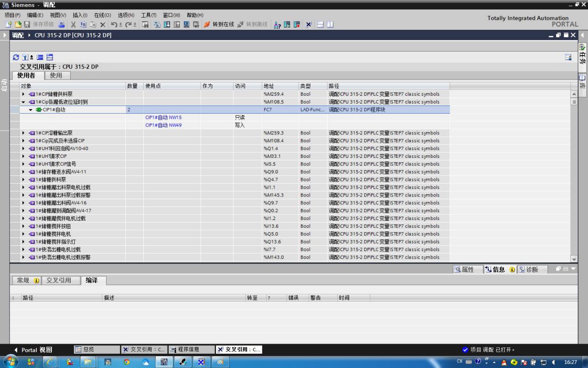Switch to Portal 视图

[x=33, y=350]
